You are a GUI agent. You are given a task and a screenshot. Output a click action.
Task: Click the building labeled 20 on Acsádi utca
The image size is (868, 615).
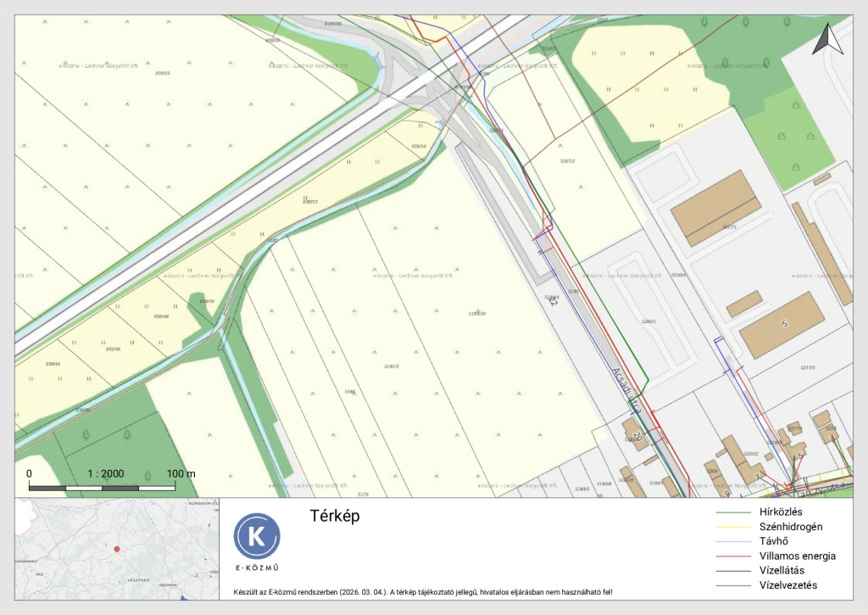[635, 433]
